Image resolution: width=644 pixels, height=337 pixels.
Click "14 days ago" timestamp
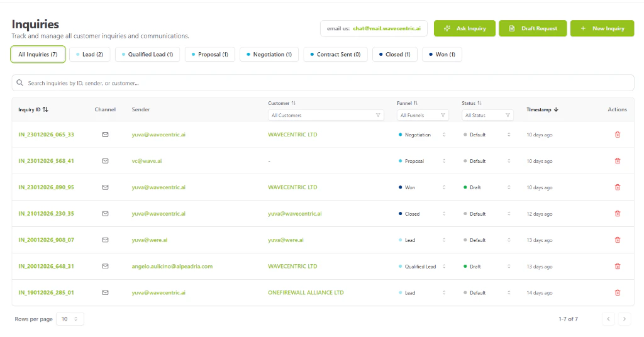tap(539, 292)
